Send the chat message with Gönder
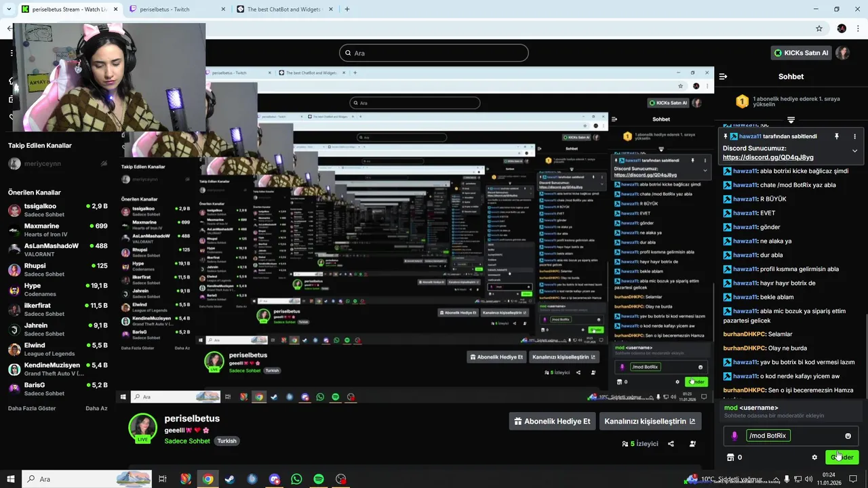 tap(842, 457)
